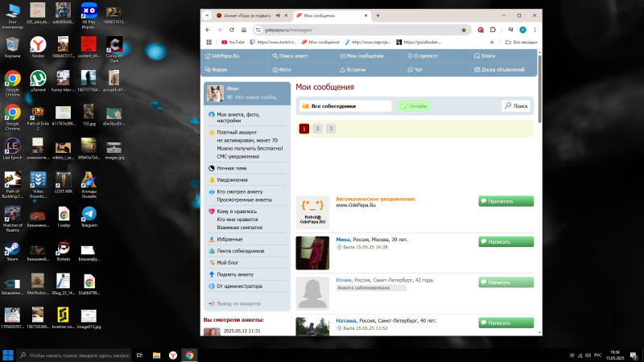Open Поиск анкет in site menu

pyautogui.click(x=295, y=56)
